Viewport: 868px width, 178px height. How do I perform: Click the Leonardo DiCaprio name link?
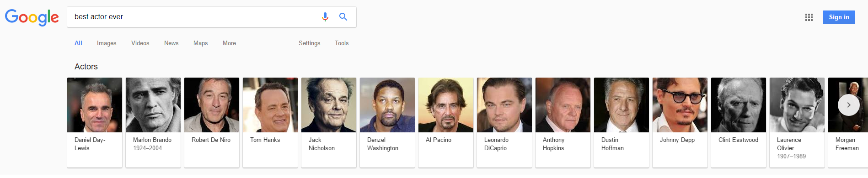pyautogui.click(x=496, y=144)
